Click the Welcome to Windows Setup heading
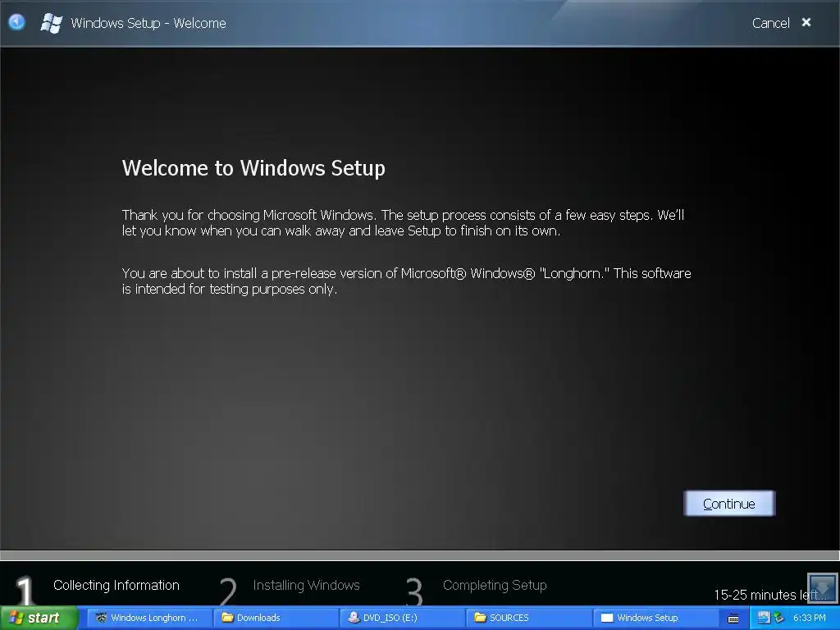 tap(253, 167)
